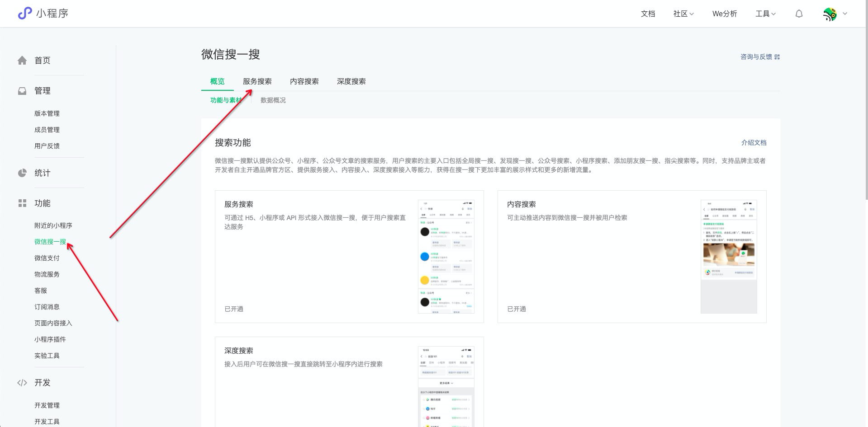Click the 服务搜索 card title

[239, 204]
